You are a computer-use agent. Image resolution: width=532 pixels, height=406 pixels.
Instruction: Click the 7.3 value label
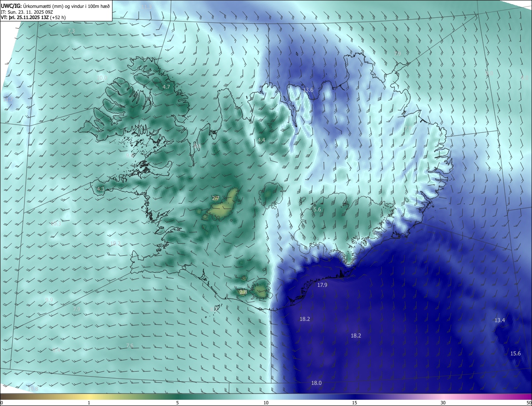[x=71, y=31]
